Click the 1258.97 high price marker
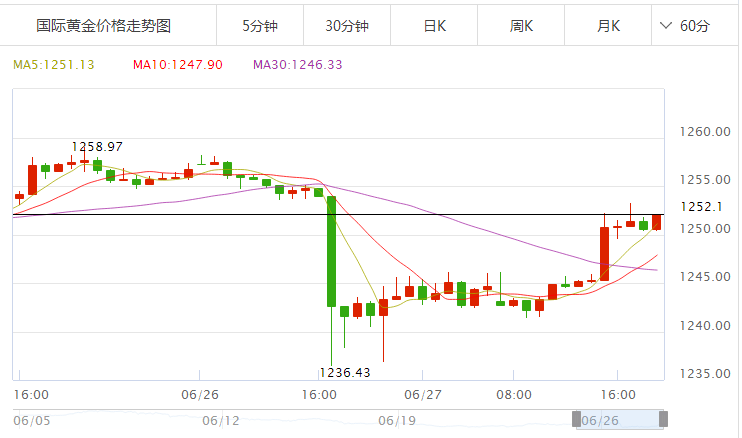 (x=96, y=147)
